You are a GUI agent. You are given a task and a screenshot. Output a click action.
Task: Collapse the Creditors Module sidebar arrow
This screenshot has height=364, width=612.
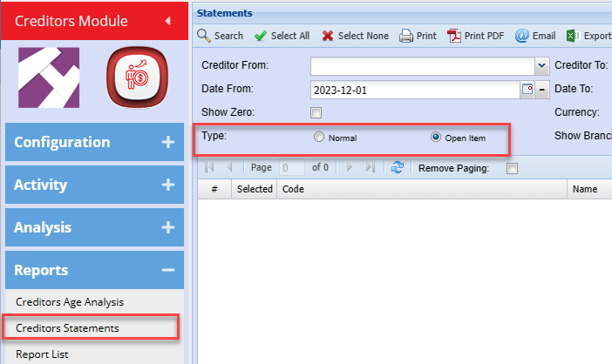[168, 21]
